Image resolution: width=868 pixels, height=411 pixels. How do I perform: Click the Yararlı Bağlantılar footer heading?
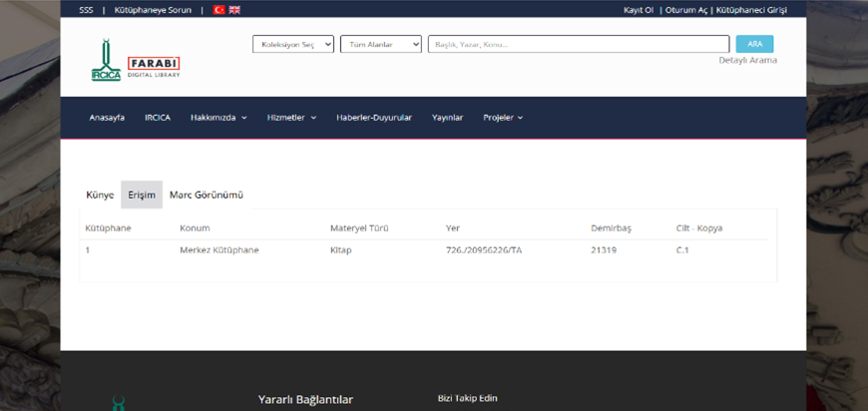tap(305, 399)
